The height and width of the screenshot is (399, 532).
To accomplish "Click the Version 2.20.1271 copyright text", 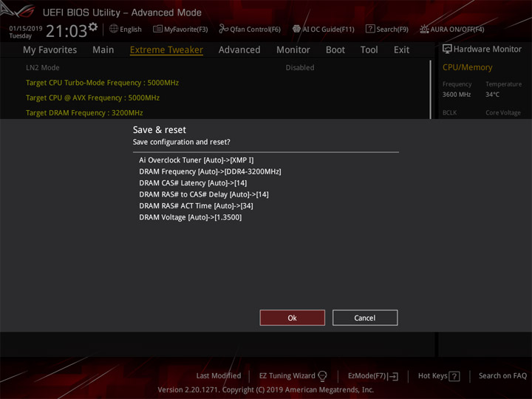I will click(x=266, y=389).
